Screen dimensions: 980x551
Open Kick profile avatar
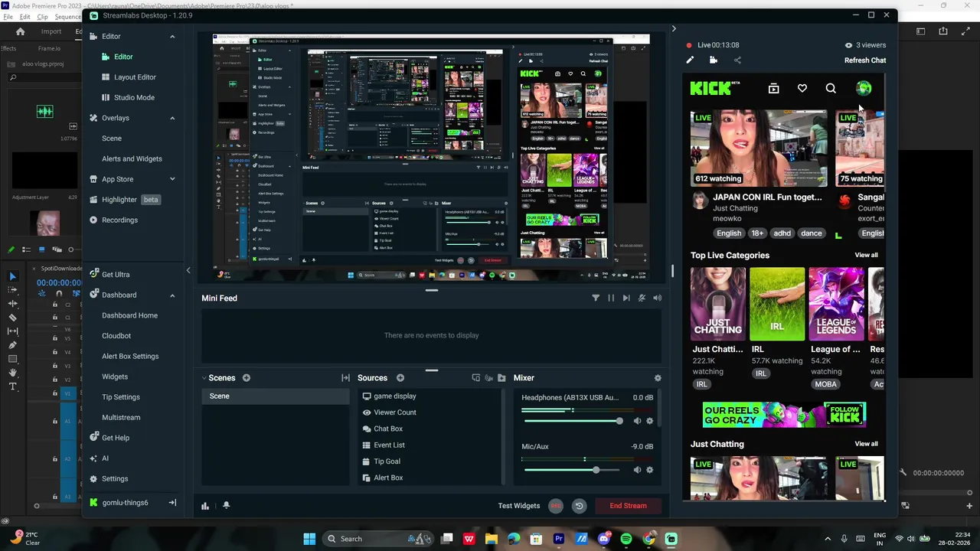click(x=864, y=89)
